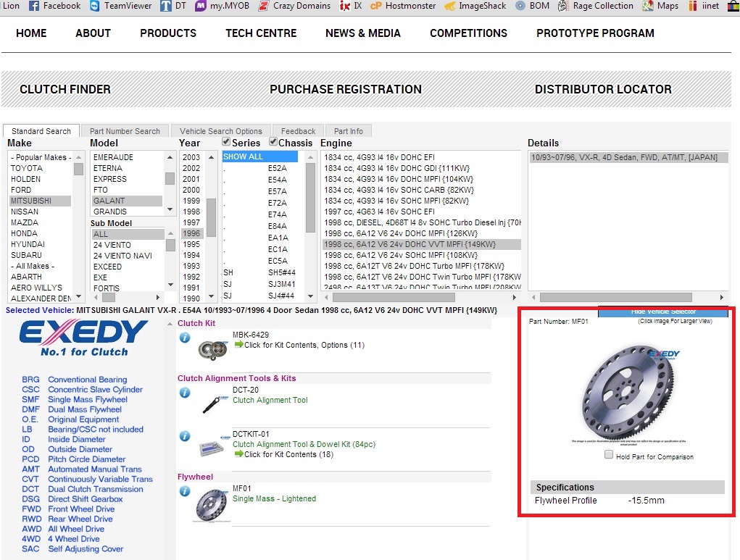The width and height of the screenshot is (740, 560).
Task: Open Facebook bookmark icon
Action: coord(33,6)
